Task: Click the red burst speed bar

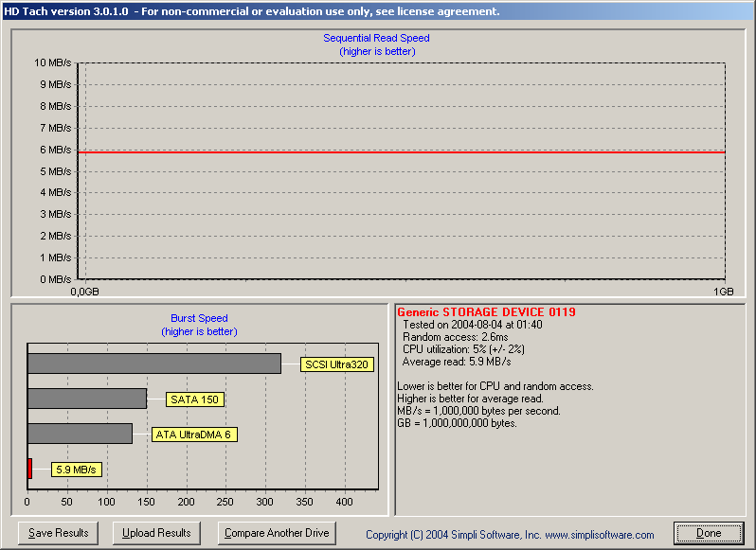Action: click(x=30, y=469)
